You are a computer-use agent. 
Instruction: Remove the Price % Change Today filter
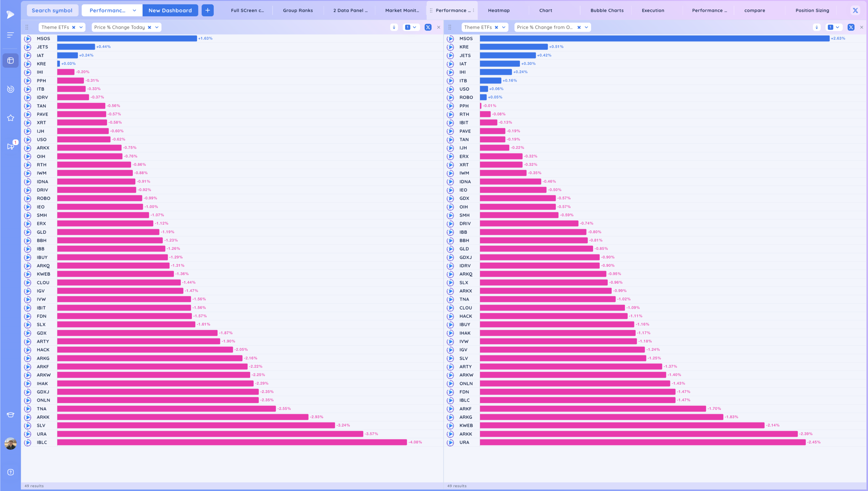pyautogui.click(x=150, y=27)
